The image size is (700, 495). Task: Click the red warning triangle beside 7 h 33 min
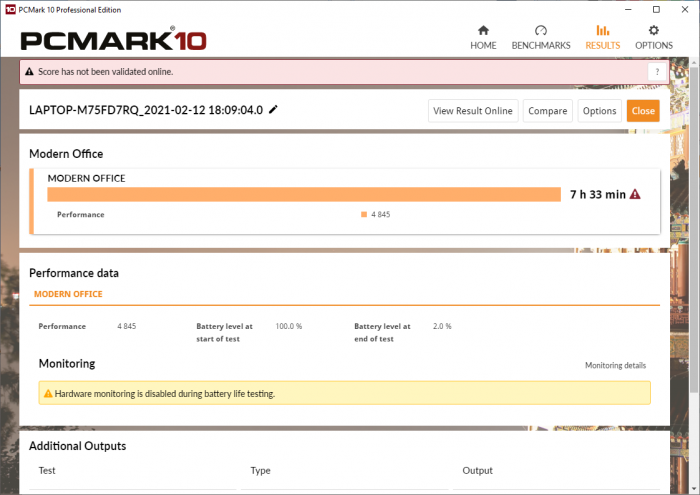pyautogui.click(x=635, y=194)
